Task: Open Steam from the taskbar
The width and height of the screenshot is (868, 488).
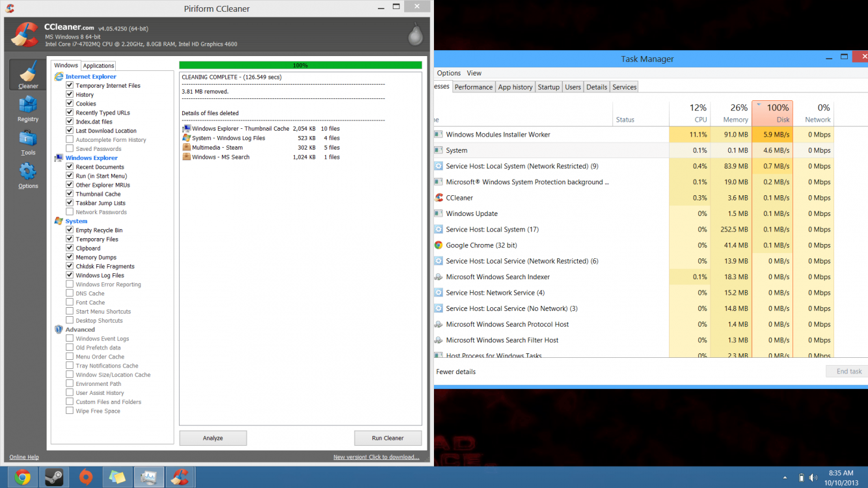Action: click(54, 477)
